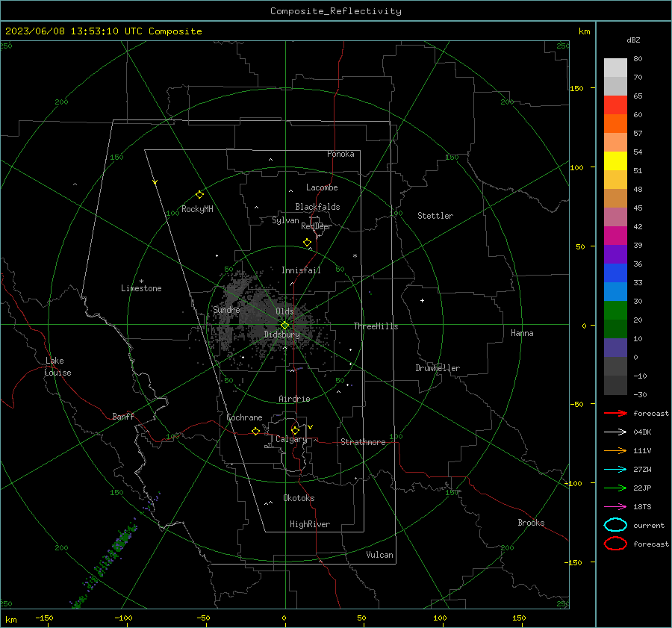Screen dimensions: 672x628
Task: Click the Banff town label
Action: 123,416
